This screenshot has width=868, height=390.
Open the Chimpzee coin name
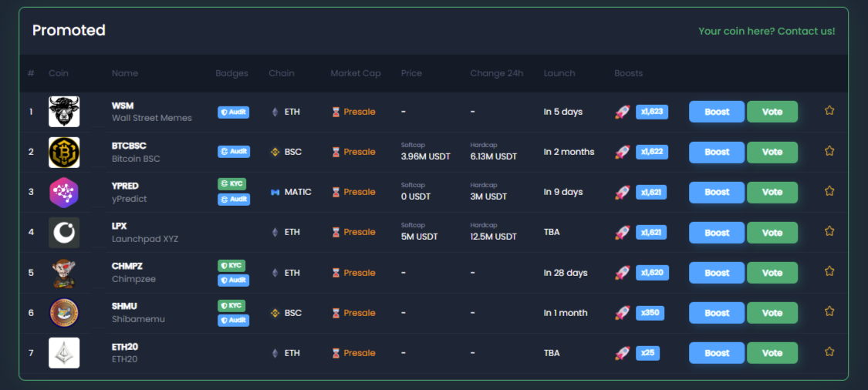[133, 279]
